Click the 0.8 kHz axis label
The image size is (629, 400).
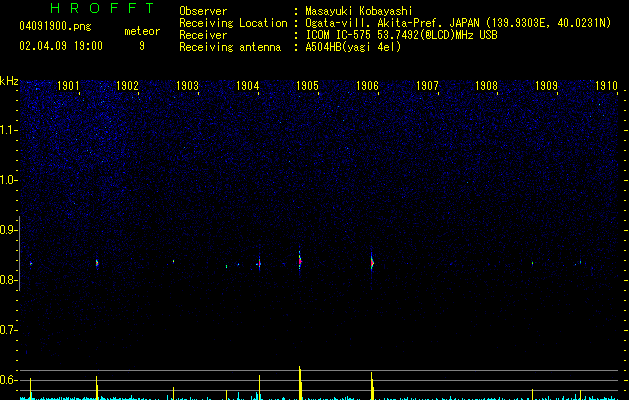[8, 280]
